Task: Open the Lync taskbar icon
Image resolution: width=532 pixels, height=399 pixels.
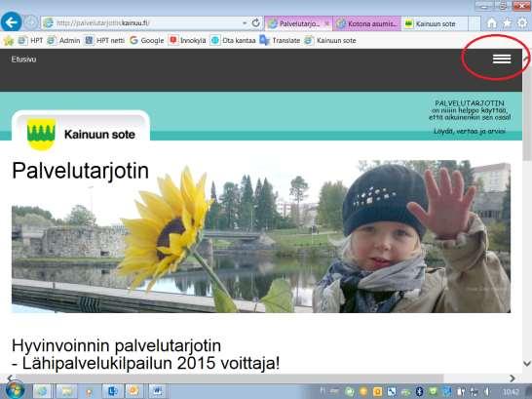Action: point(112,391)
